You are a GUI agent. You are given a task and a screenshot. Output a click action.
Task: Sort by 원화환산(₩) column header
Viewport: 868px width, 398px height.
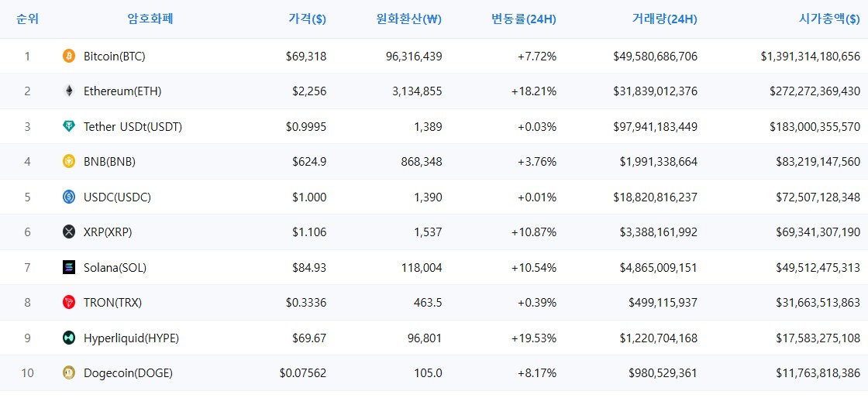click(x=408, y=19)
